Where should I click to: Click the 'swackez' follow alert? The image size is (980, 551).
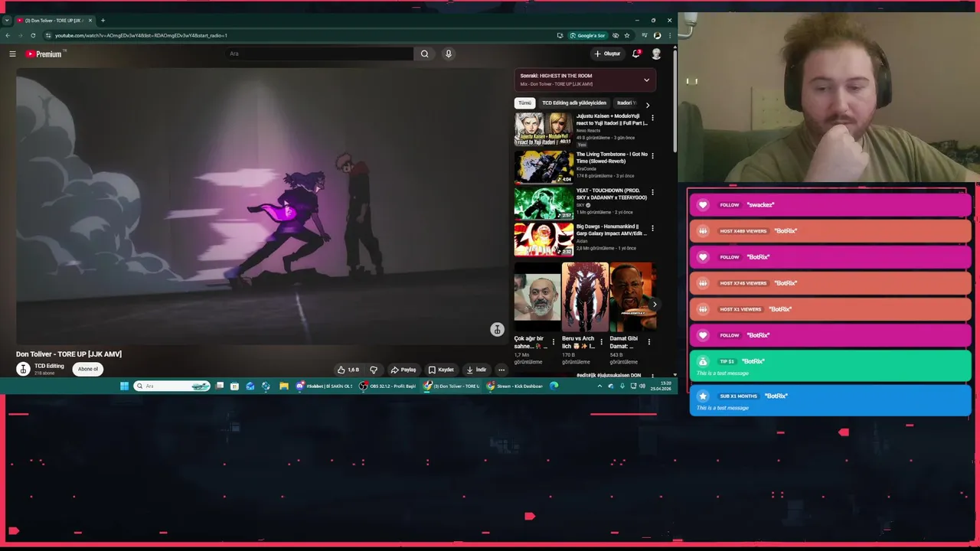point(830,205)
